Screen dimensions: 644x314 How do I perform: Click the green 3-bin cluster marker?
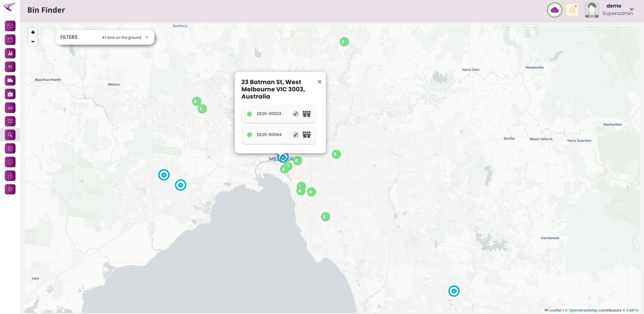[284, 169]
